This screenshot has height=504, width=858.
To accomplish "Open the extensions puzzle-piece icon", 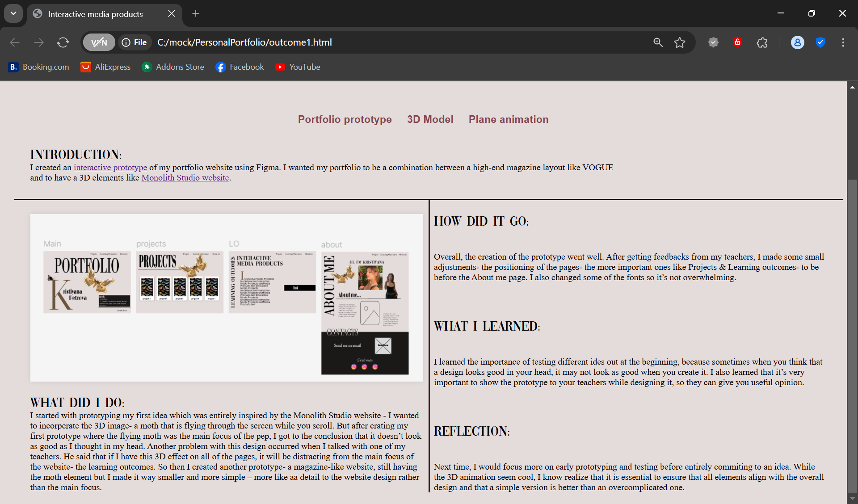I will point(762,42).
